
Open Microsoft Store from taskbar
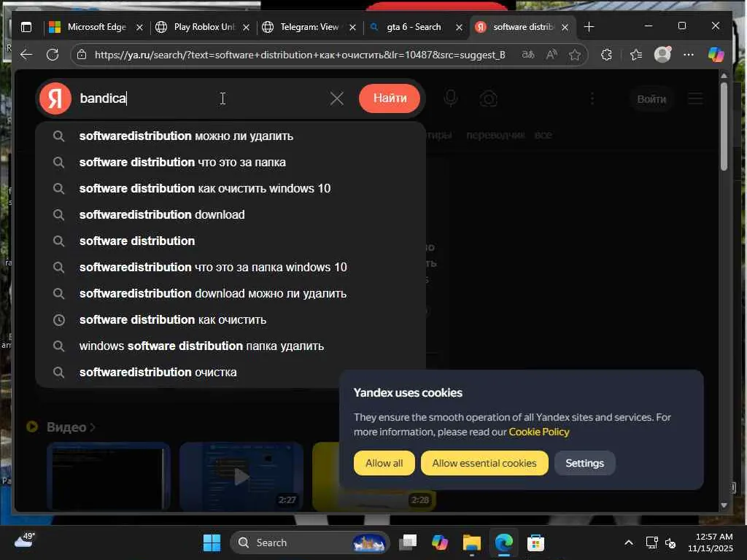535,542
